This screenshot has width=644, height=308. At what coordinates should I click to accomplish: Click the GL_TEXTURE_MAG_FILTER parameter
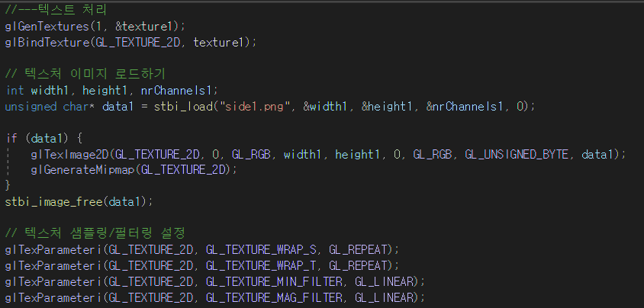(x=275, y=297)
